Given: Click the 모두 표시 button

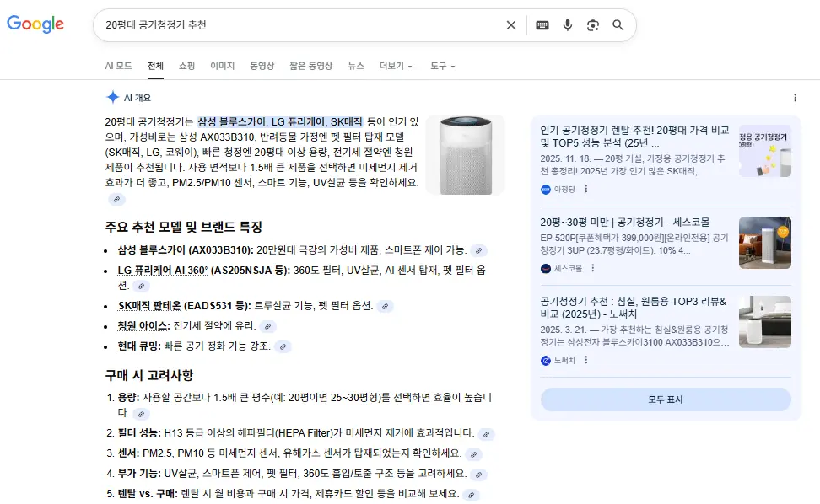Looking at the screenshot, I should coord(666,399).
